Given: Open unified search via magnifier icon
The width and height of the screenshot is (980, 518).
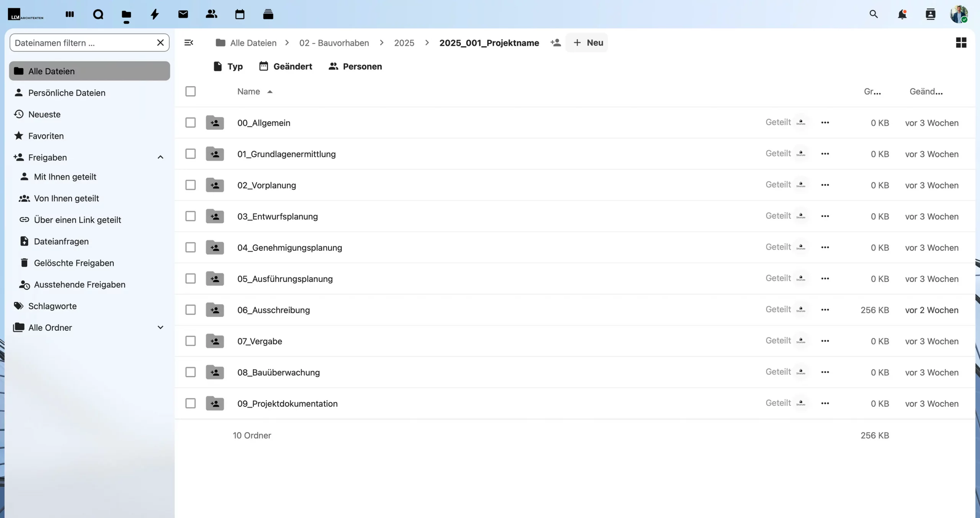Looking at the screenshot, I should [874, 14].
